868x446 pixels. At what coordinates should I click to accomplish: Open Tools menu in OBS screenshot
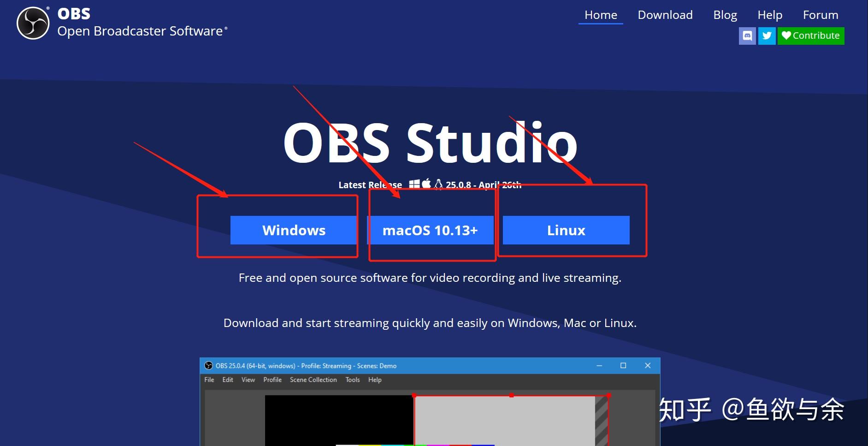(353, 380)
